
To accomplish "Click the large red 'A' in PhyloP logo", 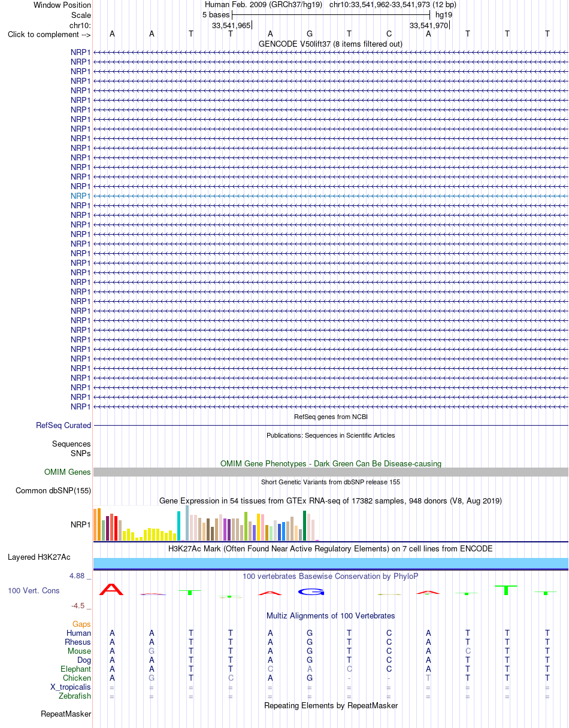I will 111,590.
